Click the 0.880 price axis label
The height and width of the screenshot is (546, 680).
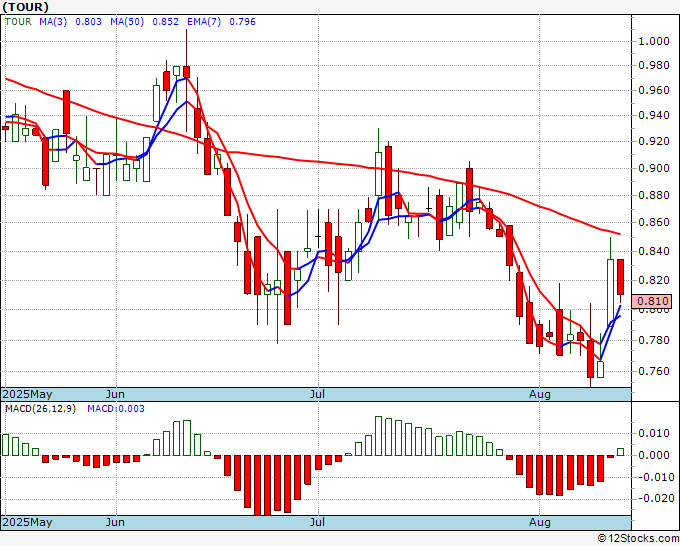coord(654,195)
